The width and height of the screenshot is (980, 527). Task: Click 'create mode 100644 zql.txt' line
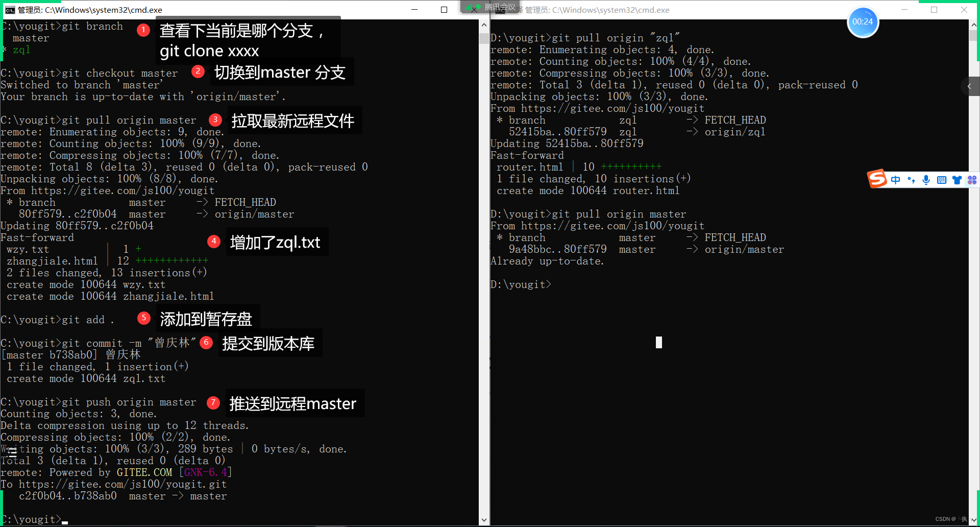86,378
